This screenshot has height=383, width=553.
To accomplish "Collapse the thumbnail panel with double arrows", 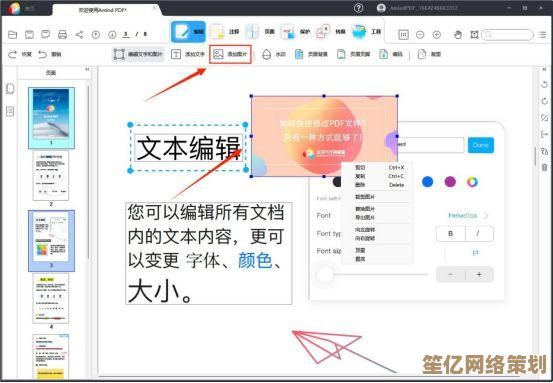I will (87, 69).
